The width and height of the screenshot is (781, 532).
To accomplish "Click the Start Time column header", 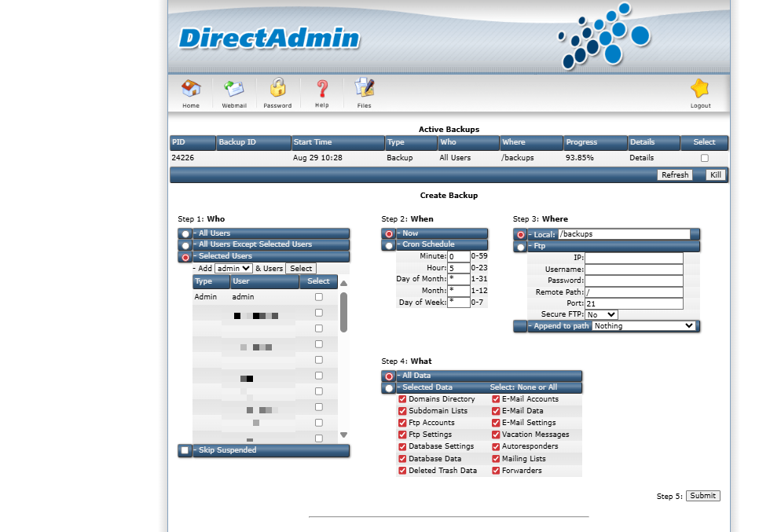I will point(338,142).
